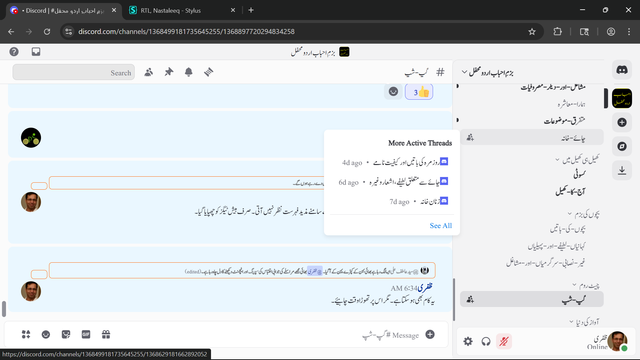
Task: Open Chrome three-dot menu
Action: pyautogui.click(x=629, y=31)
